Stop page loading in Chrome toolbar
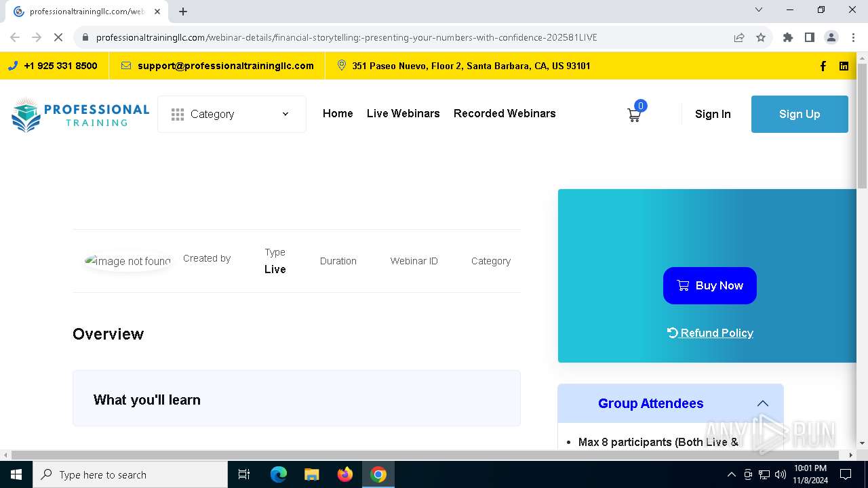The width and height of the screenshot is (868, 488). pyautogui.click(x=58, y=37)
